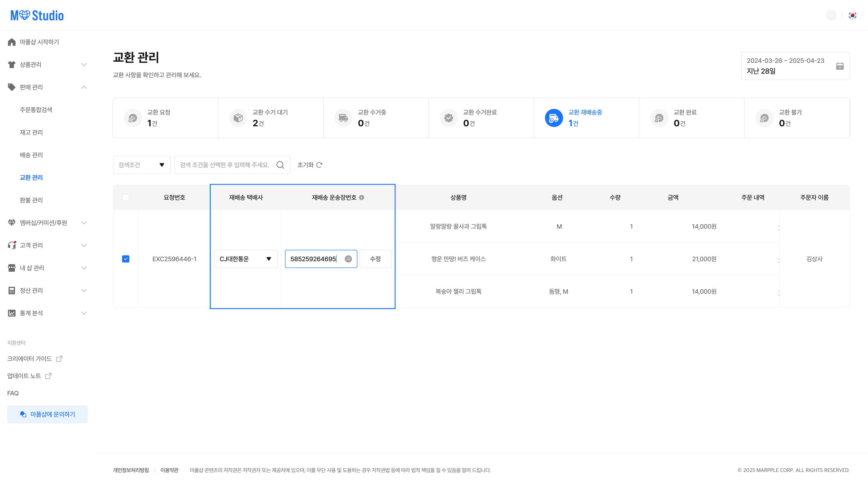Toggle the select-all header checkbox
The image size is (868, 488).
[x=126, y=197]
